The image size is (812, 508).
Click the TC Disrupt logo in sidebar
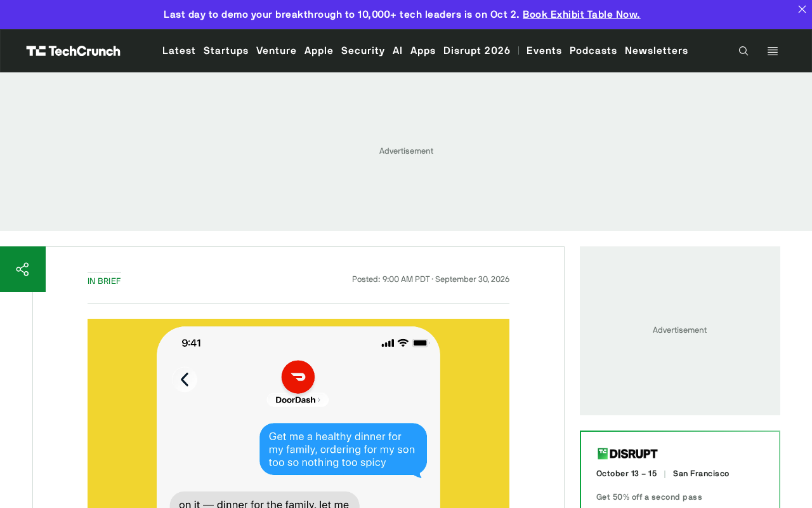627,453
